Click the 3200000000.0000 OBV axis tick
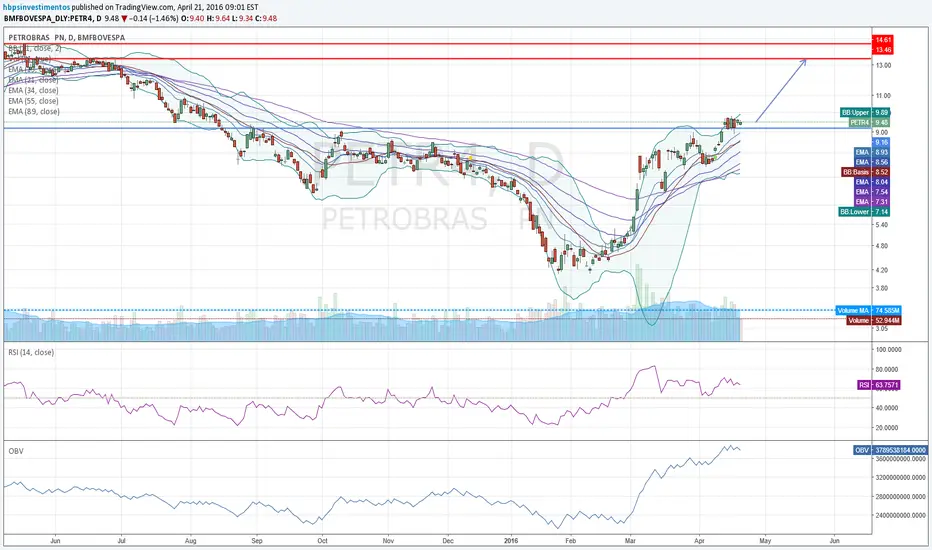Screen dimensions: 932x550 point(900,477)
